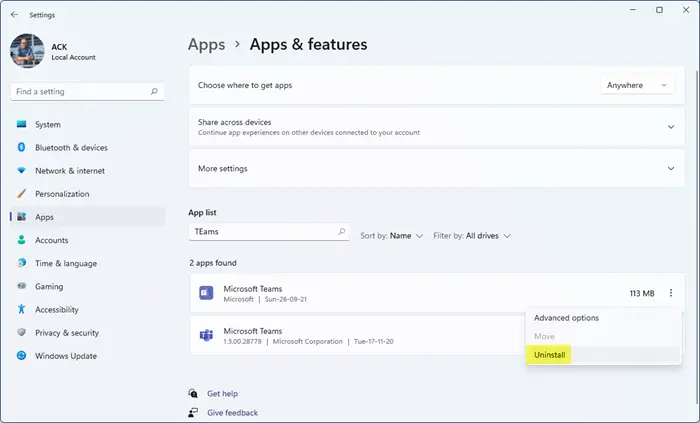This screenshot has width=700, height=423.
Task: Click the first Microsoft Teams app icon
Action: tap(206, 293)
